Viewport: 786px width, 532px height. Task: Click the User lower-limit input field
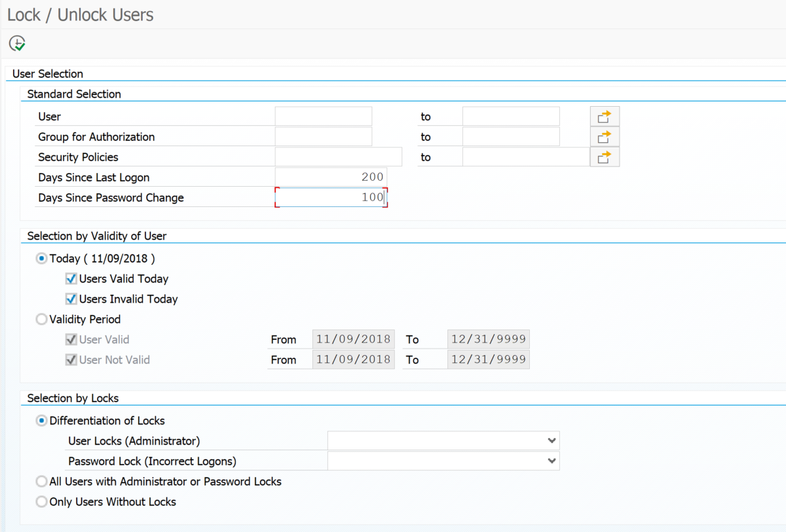[x=323, y=117]
